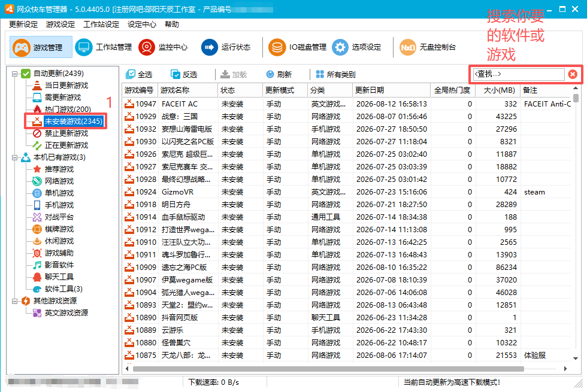
Task: Click the horizontal scrollbar right arrow
Action: [x=565, y=369]
